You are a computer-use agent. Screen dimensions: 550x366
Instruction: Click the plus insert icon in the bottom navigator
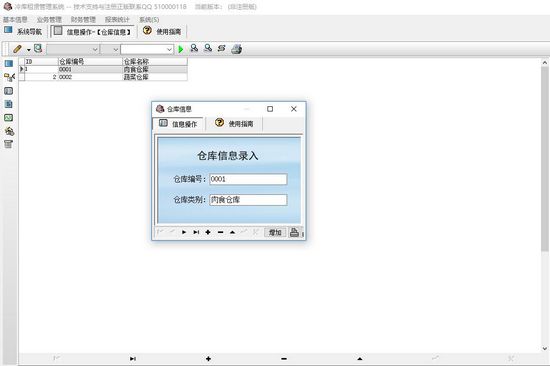coord(208,359)
